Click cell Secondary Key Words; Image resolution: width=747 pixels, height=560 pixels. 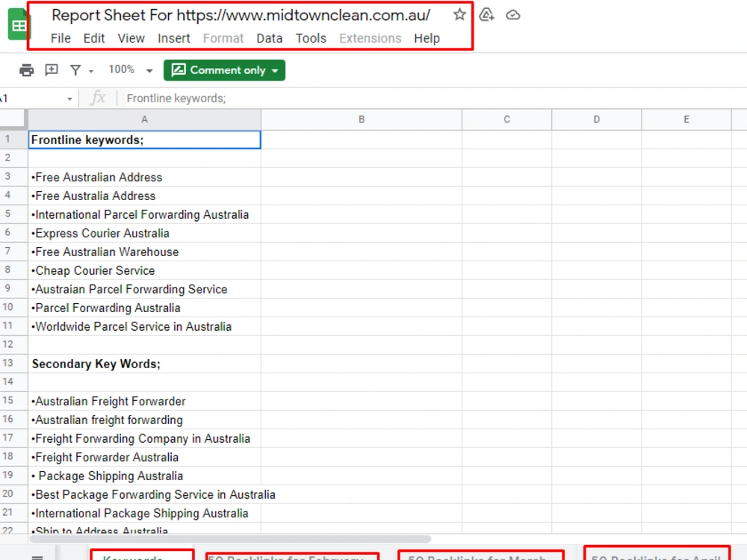144,364
